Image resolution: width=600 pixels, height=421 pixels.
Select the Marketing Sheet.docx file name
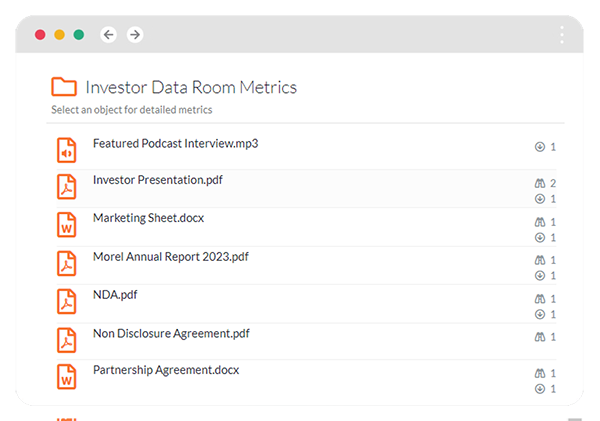coord(148,218)
